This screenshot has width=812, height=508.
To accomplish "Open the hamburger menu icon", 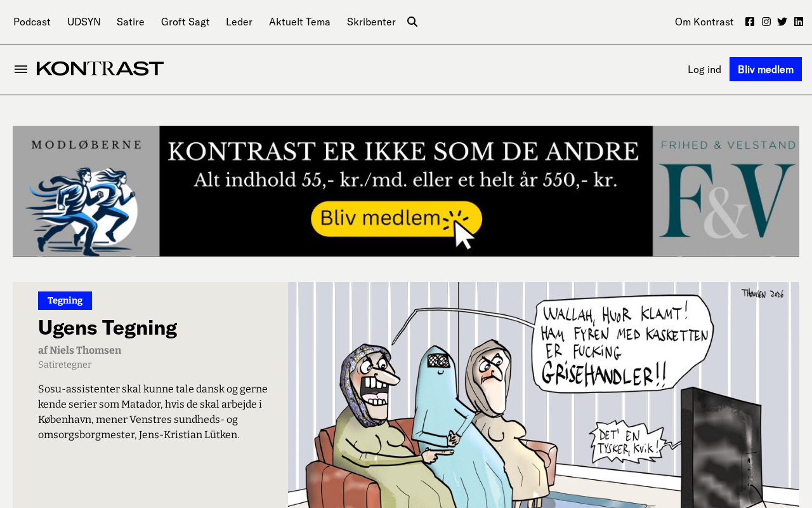I will click(x=21, y=69).
